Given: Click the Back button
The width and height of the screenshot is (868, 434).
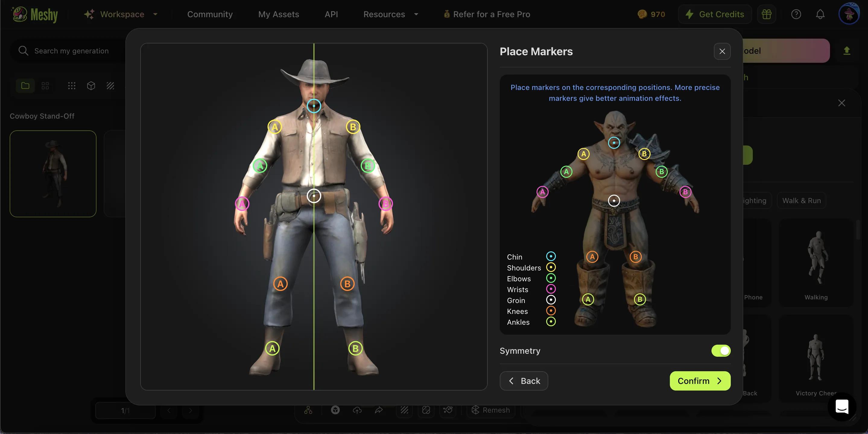Looking at the screenshot, I should coord(524,381).
